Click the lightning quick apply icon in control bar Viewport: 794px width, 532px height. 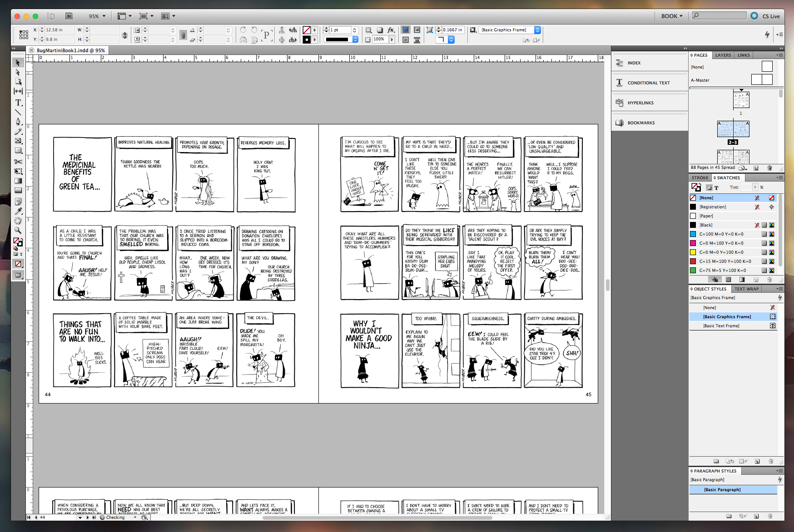point(767,34)
